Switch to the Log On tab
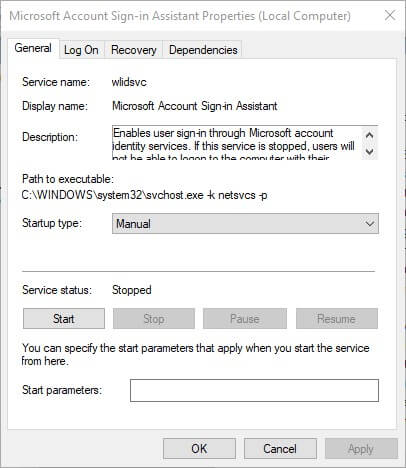Viewport: 406px width, 468px height. (81, 50)
